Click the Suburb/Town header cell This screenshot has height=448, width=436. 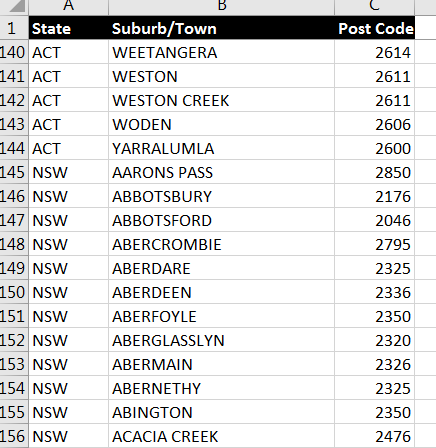point(222,28)
